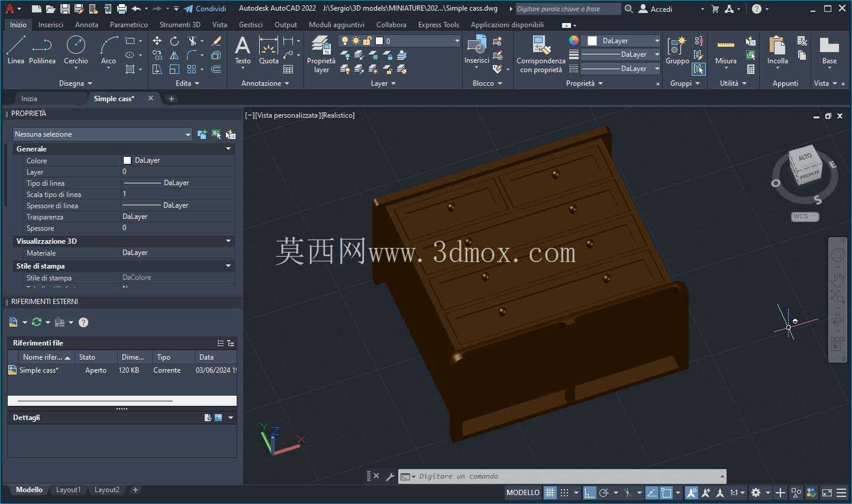Collapse the Visualizzazione 3D section
The width and height of the screenshot is (852, 504).
(228, 241)
